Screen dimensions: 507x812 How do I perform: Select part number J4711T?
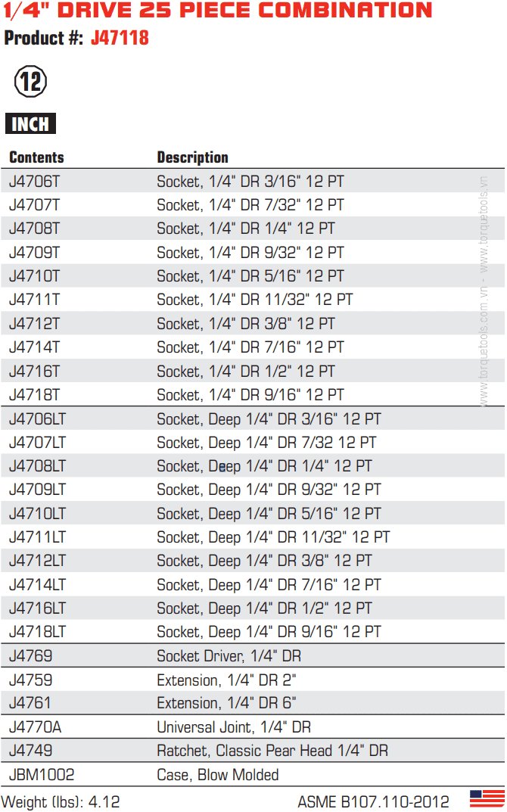34,300
